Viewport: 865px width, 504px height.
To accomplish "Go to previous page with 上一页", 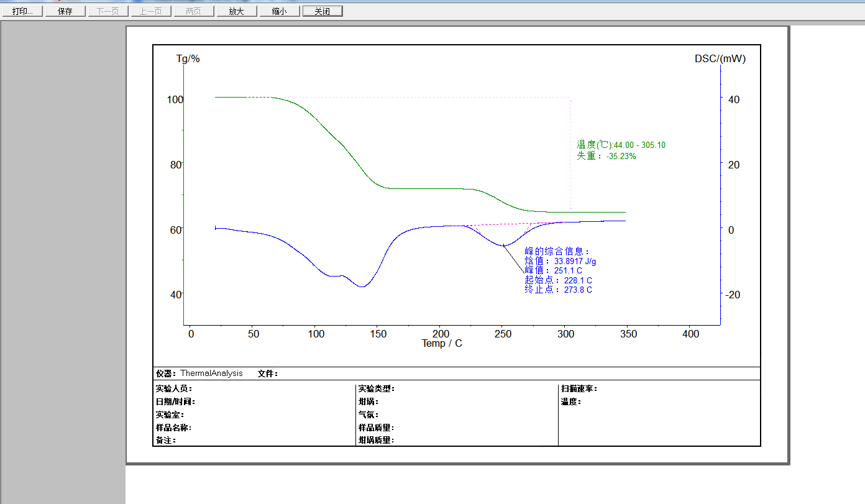I will (x=151, y=11).
